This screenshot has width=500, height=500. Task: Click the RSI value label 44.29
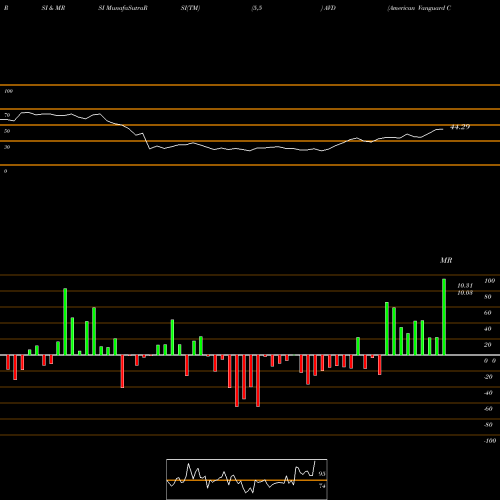460,127
